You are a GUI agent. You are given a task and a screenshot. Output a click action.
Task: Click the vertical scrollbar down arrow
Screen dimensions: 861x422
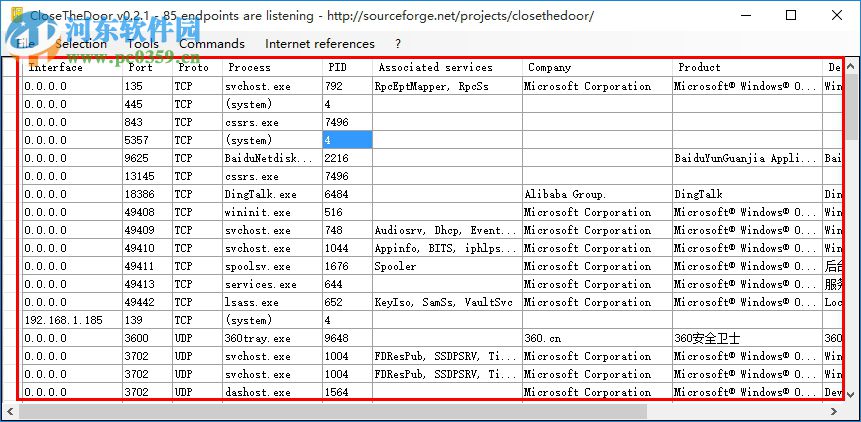click(x=851, y=394)
